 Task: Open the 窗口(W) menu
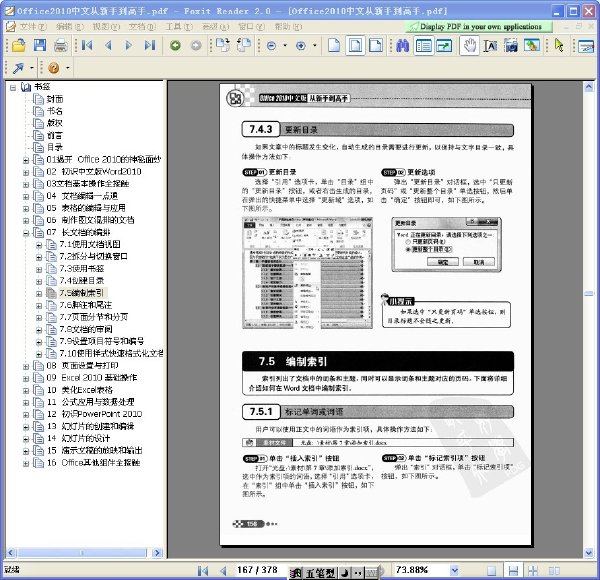tap(251, 26)
